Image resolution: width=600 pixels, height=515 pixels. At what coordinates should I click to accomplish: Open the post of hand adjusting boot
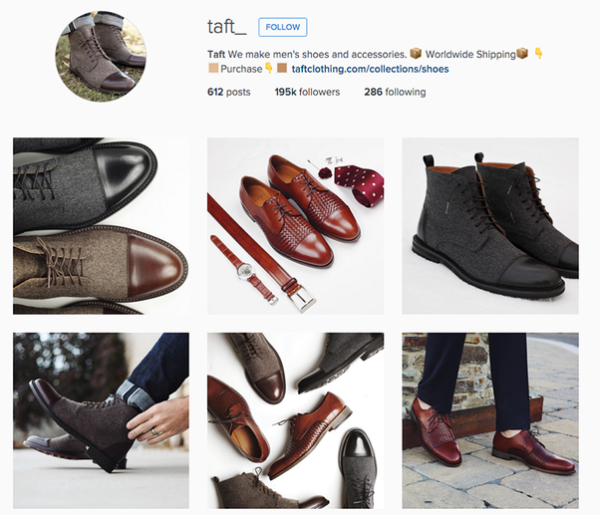[101, 420]
